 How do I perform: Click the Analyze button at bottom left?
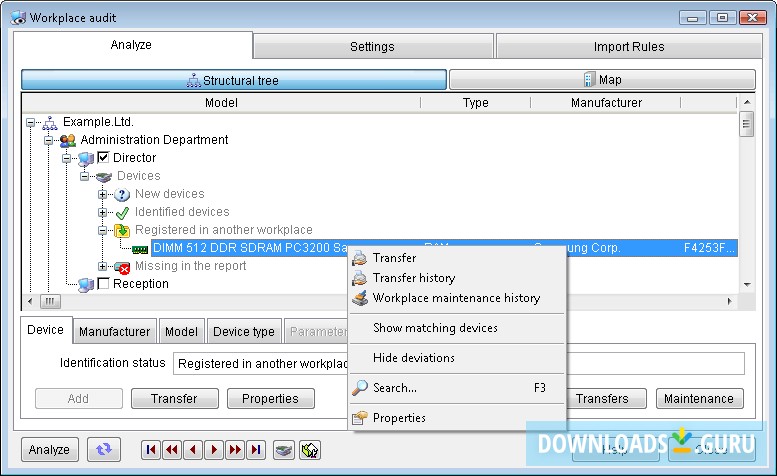(50, 450)
